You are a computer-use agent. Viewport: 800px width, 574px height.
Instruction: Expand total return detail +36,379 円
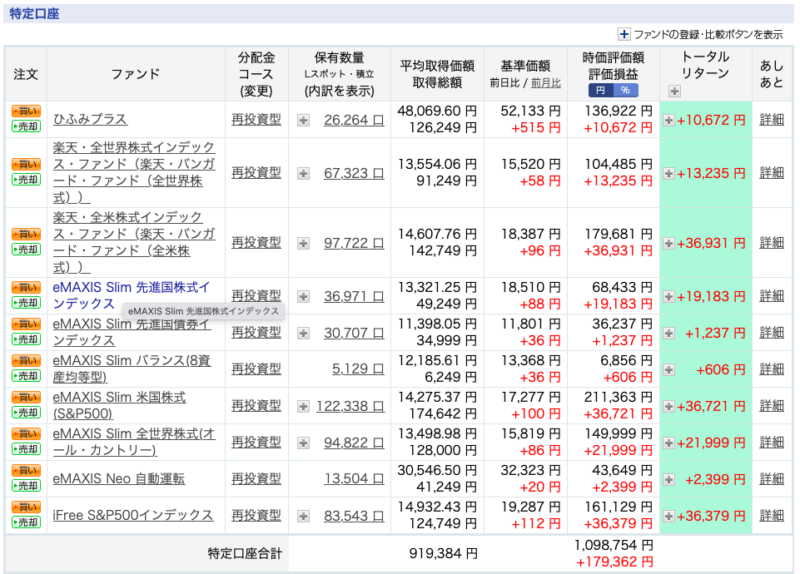pos(669,516)
